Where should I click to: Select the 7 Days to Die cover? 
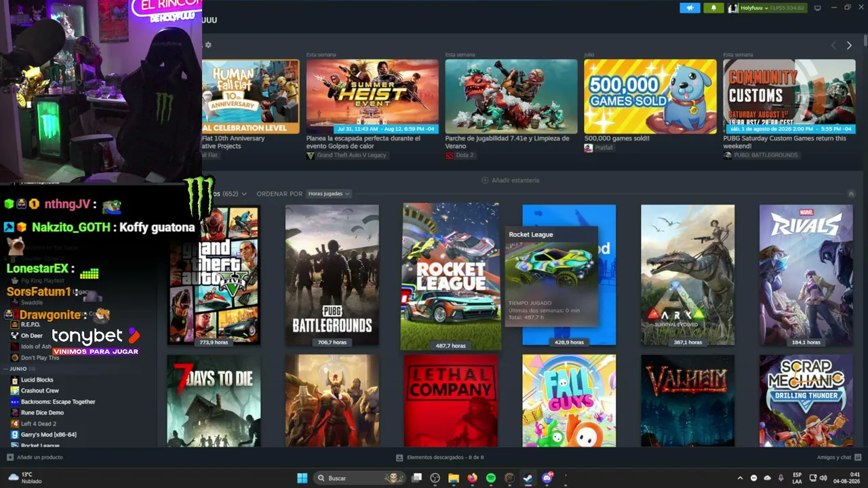coord(214,401)
